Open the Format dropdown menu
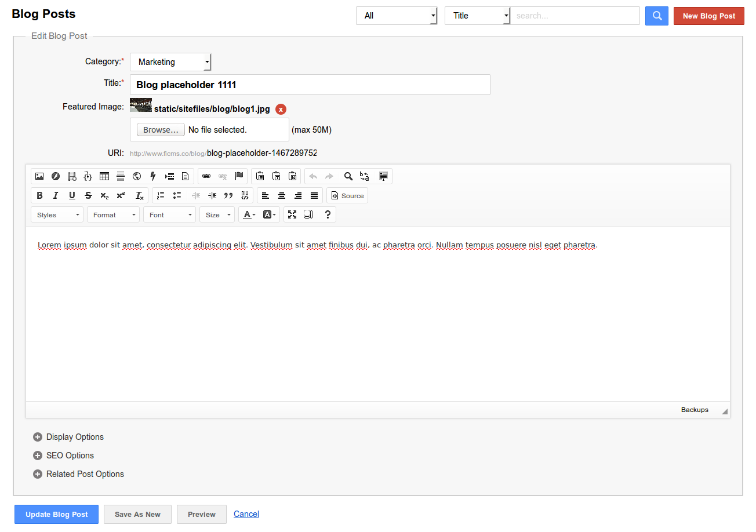 coord(113,214)
